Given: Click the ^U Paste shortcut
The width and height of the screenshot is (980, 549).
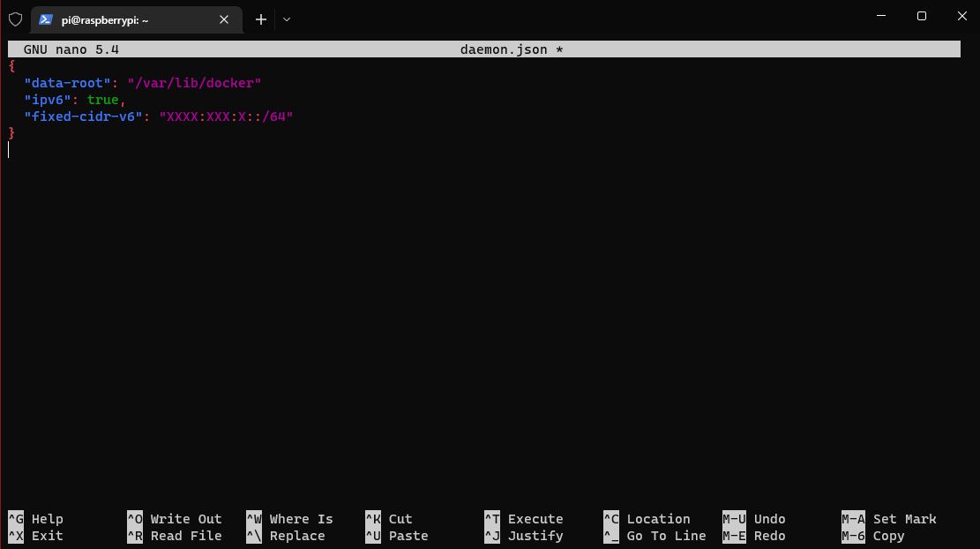Looking at the screenshot, I should 397,536.
